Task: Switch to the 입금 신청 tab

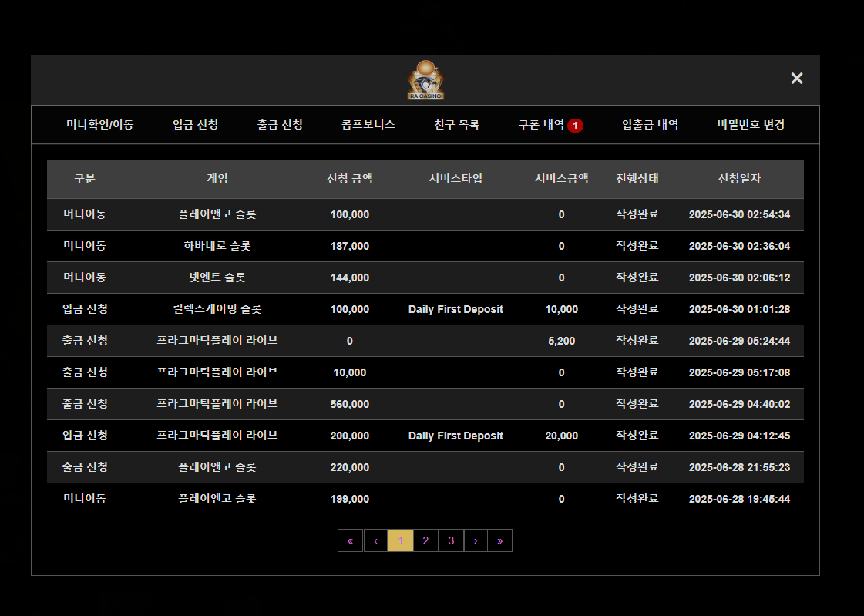Action: click(x=195, y=124)
